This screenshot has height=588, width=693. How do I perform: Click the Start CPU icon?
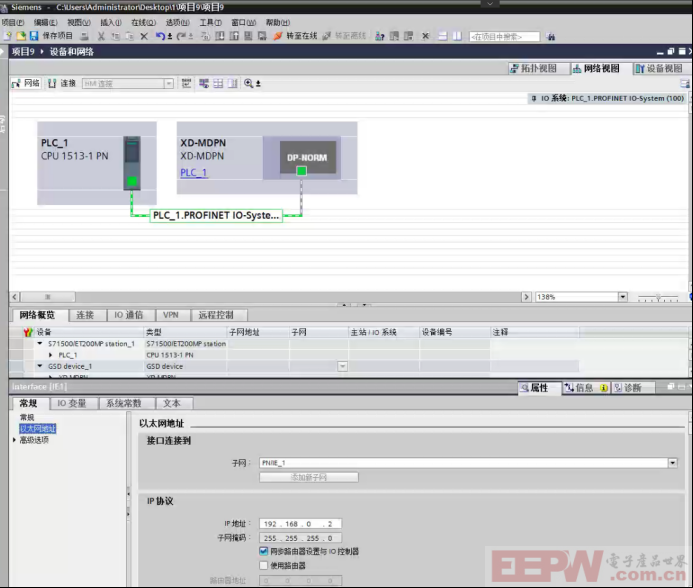pos(394,36)
